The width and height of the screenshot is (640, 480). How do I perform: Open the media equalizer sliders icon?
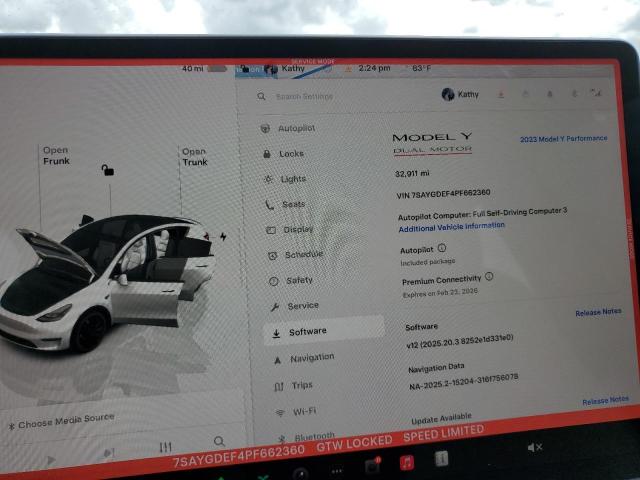165,447
